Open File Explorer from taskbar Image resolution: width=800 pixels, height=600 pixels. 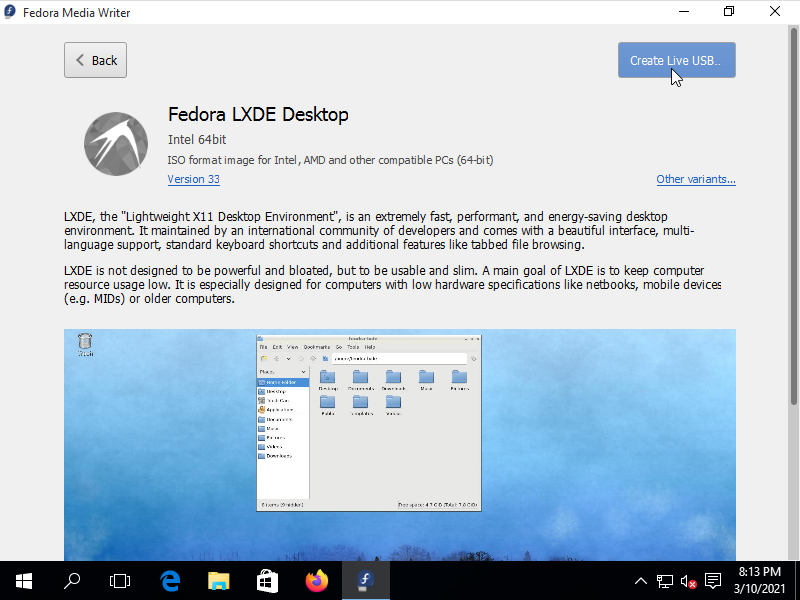tap(218, 581)
